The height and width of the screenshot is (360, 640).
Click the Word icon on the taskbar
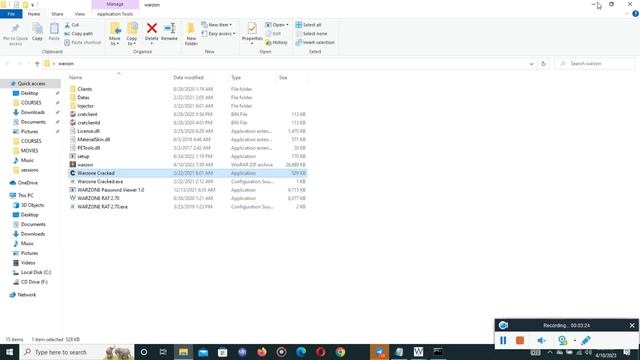[x=418, y=352]
